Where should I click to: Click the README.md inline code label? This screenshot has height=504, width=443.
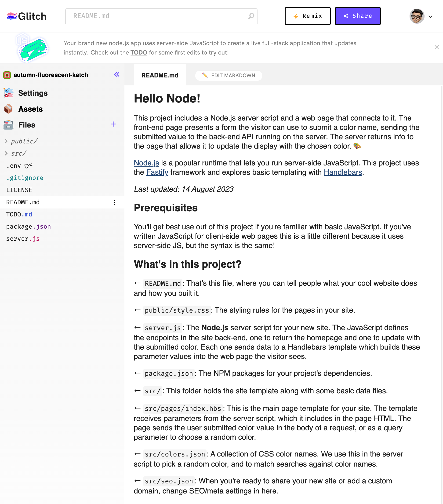(x=163, y=284)
